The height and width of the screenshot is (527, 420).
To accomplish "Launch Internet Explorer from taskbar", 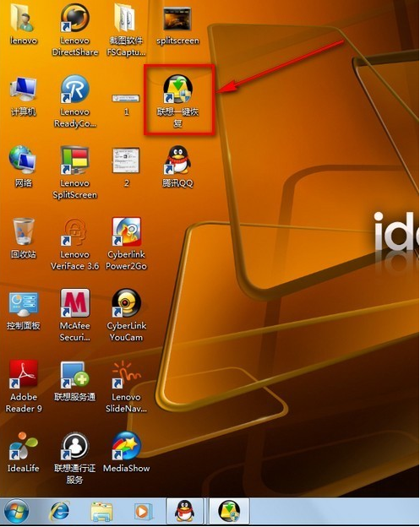I will click(x=60, y=511).
